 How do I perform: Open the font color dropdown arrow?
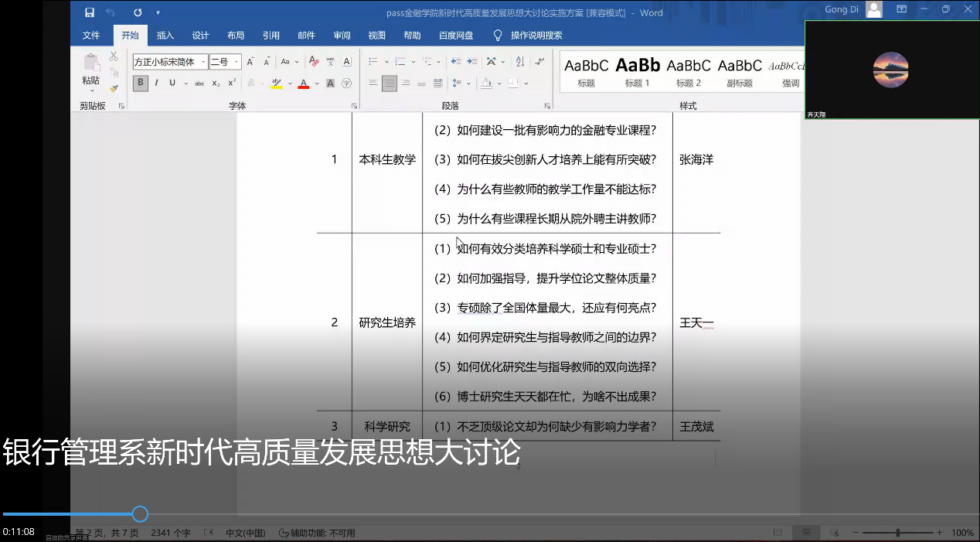(x=316, y=83)
